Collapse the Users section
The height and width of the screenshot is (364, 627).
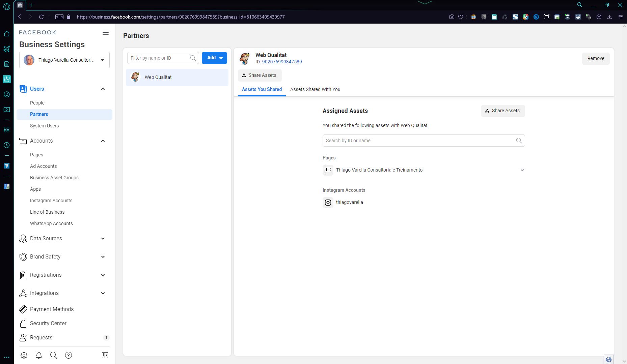pos(103,89)
